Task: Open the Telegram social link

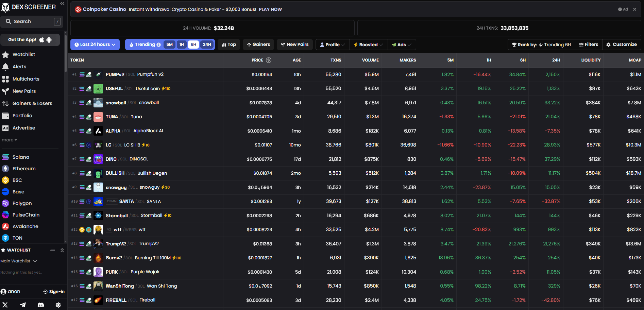Action: 23,305
